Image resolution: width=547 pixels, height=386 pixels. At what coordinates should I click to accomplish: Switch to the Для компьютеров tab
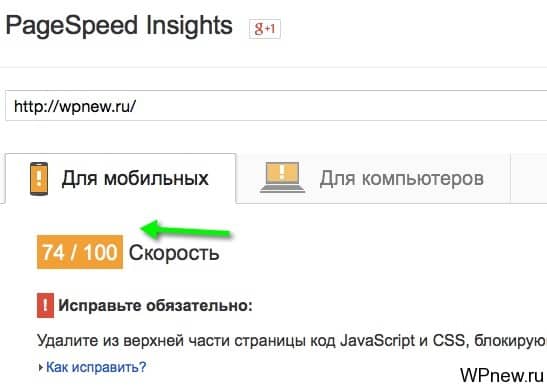point(373,178)
